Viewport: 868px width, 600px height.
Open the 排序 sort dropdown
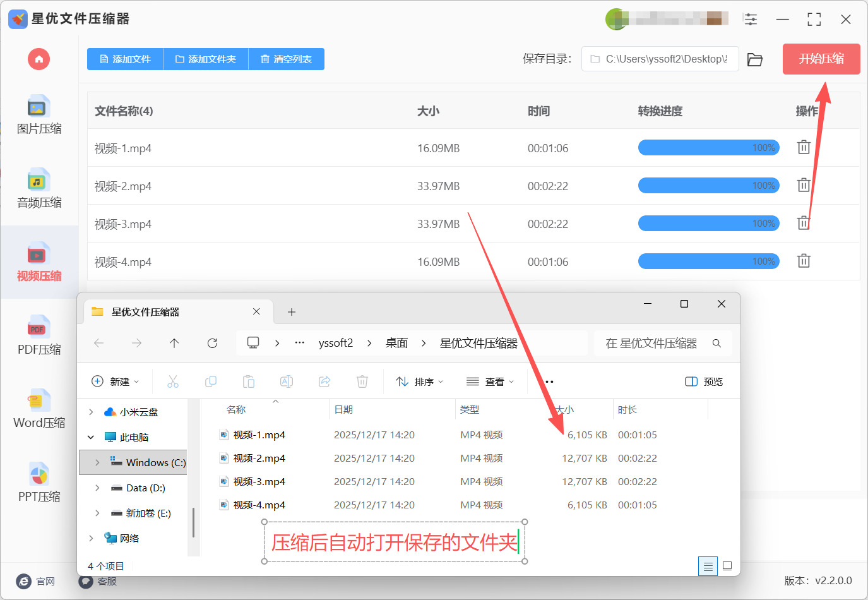tap(419, 381)
